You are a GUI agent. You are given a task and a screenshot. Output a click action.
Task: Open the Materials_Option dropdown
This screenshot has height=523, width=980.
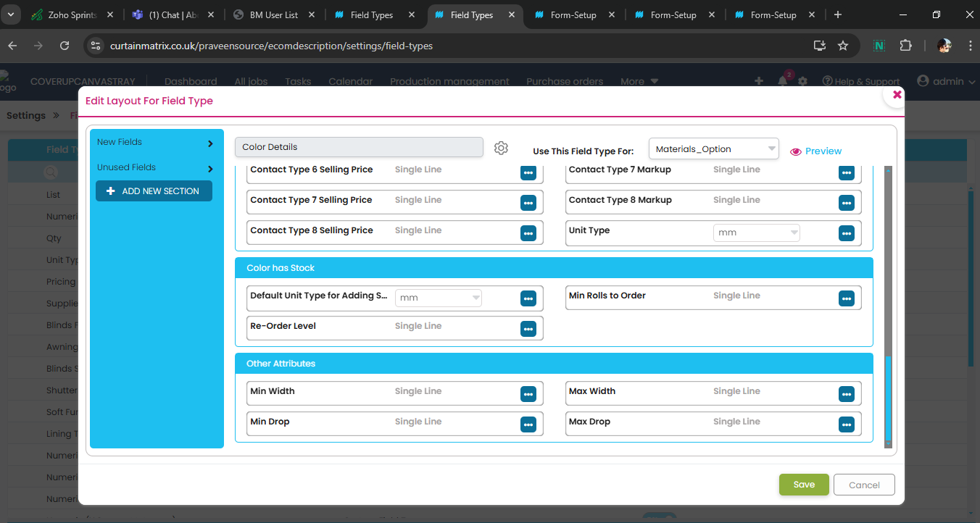pyautogui.click(x=713, y=149)
